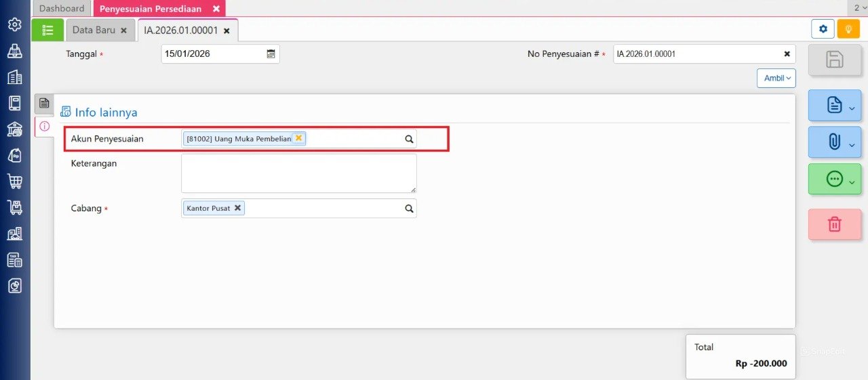Screen dimensions: 868x380
Task: Click the Akun Penyesuaian label
Action: pyautogui.click(x=107, y=139)
